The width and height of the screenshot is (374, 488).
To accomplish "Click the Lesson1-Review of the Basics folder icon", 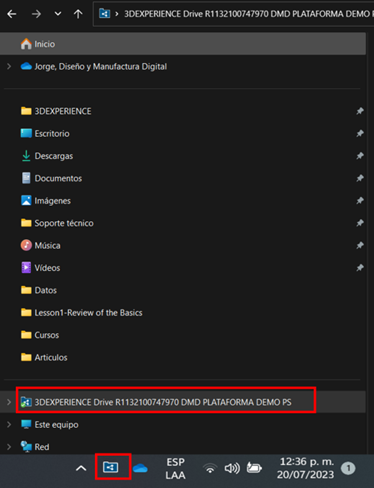I will pyautogui.click(x=26, y=312).
